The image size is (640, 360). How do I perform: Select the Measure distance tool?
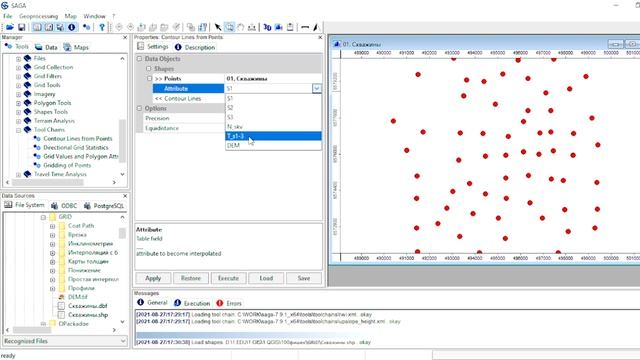[252, 27]
